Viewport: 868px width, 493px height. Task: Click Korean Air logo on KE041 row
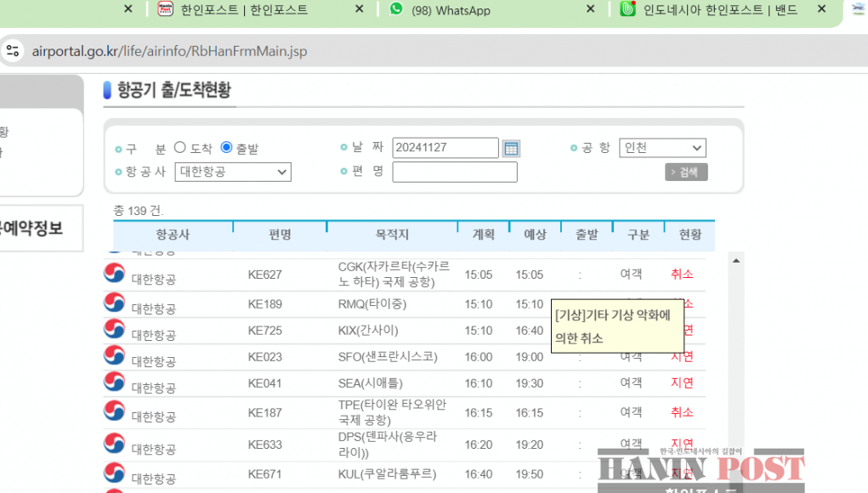(x=114, y=382)
